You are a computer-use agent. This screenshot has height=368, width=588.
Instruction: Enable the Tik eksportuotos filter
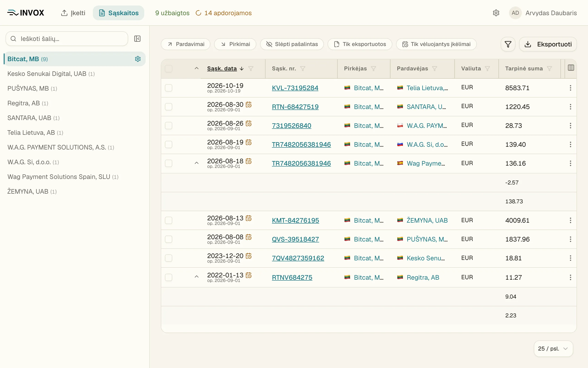[x=360, y=44]
